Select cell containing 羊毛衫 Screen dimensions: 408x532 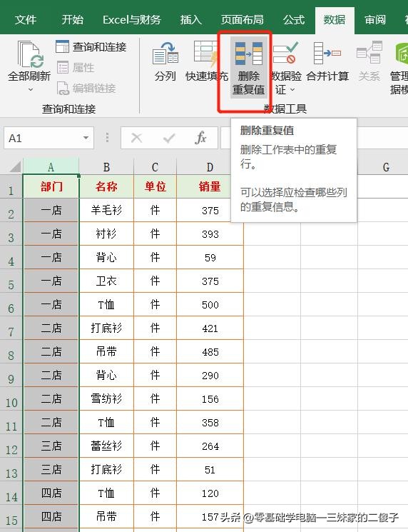(x=106, y=210)
